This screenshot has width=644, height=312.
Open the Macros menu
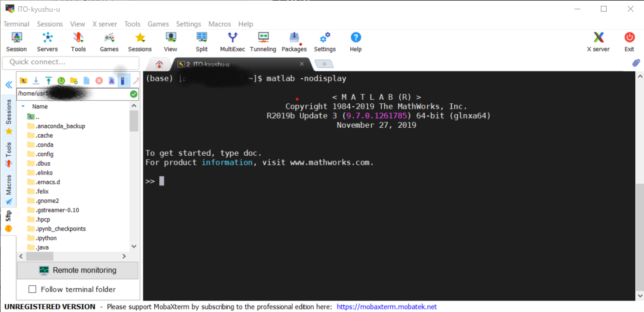[220, 24]
